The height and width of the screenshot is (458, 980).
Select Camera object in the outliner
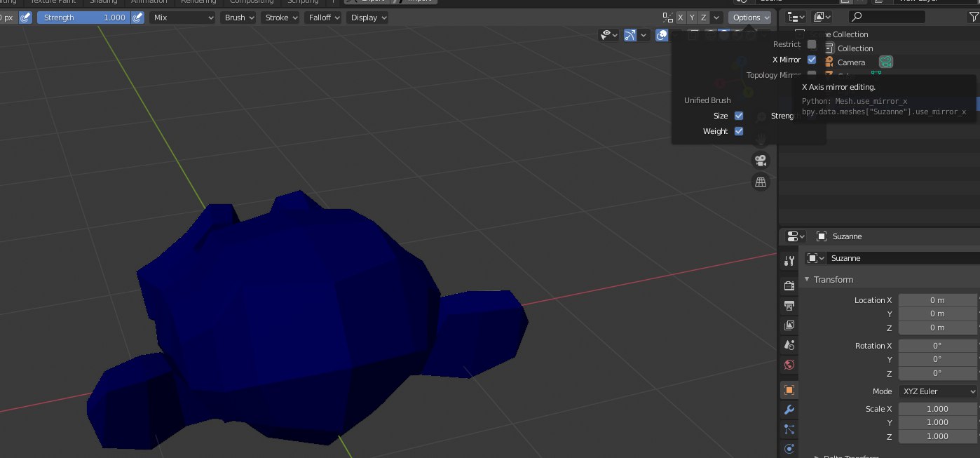(851, 62)
